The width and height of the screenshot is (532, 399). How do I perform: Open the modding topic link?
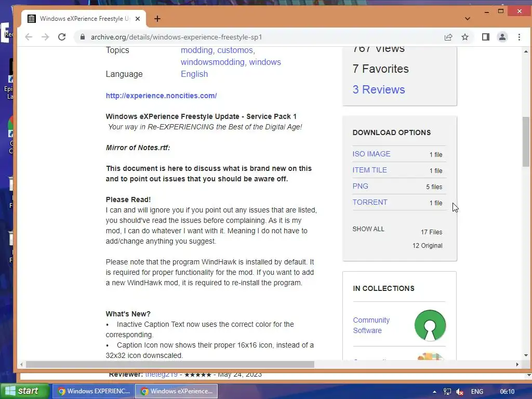pyautogui.click(x=196, y=50)
